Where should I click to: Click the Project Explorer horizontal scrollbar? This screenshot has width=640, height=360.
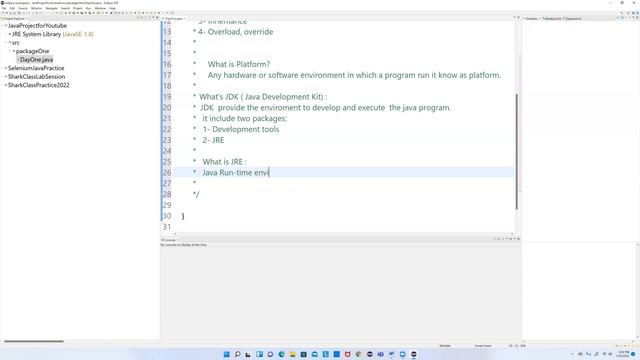coord(34,341)
